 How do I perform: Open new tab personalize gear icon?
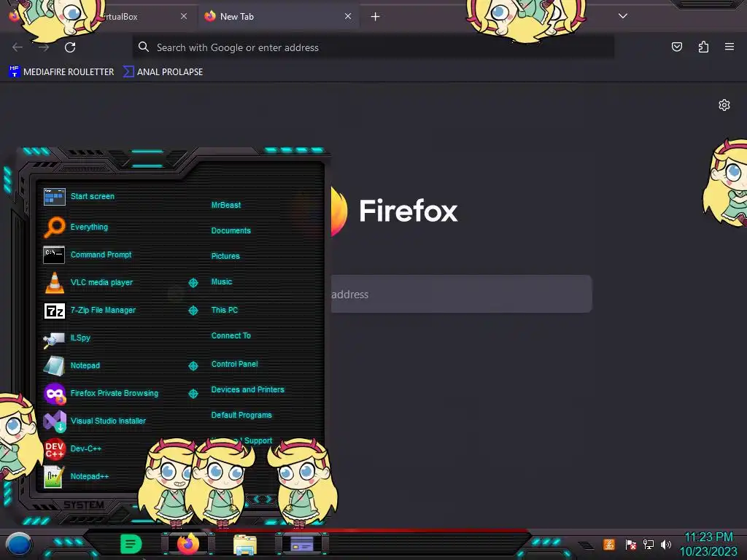point(724,105)
